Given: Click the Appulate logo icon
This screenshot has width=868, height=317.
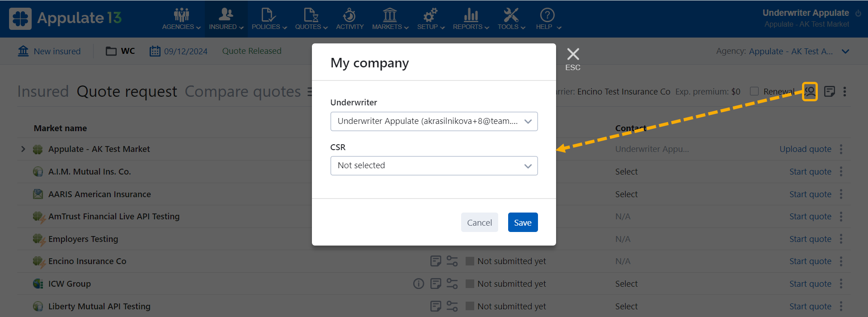Looking at the screenshot, I should tap(20, 19).
